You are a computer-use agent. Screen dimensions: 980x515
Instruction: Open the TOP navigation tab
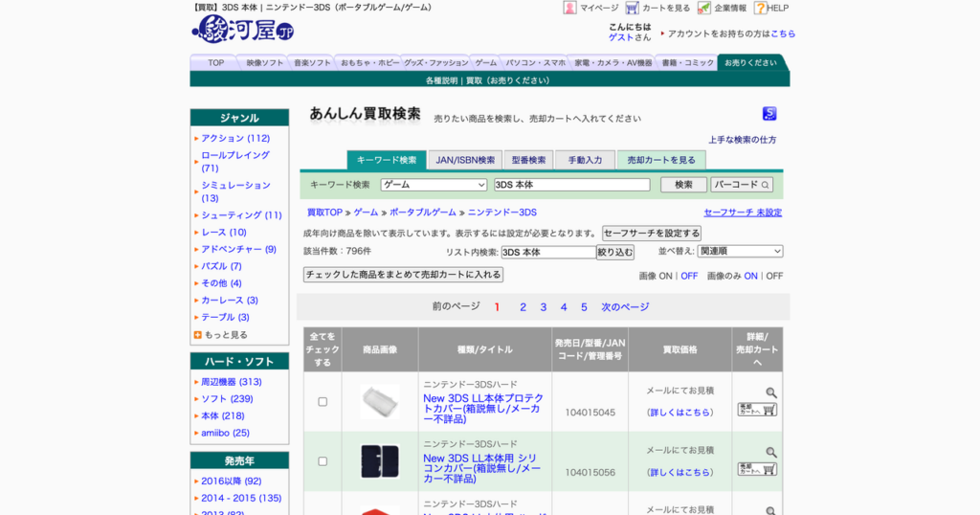(x=215, y=62)
